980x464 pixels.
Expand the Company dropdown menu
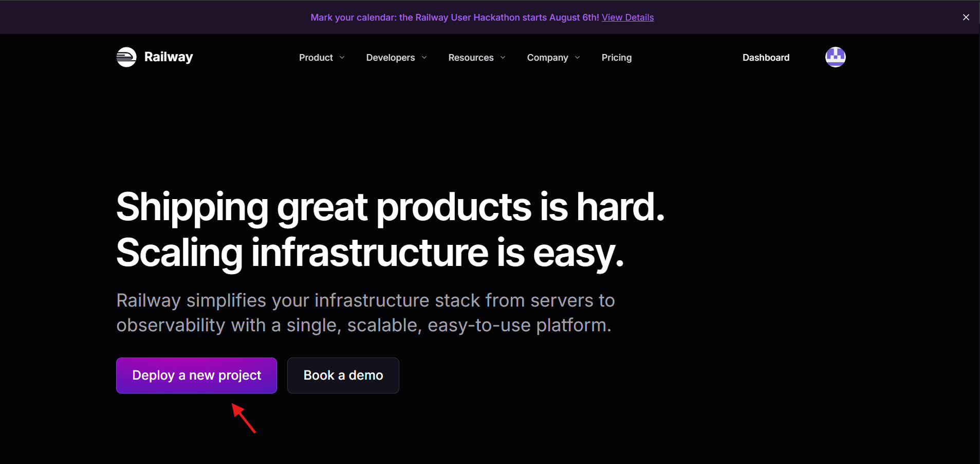click(553, 58)
